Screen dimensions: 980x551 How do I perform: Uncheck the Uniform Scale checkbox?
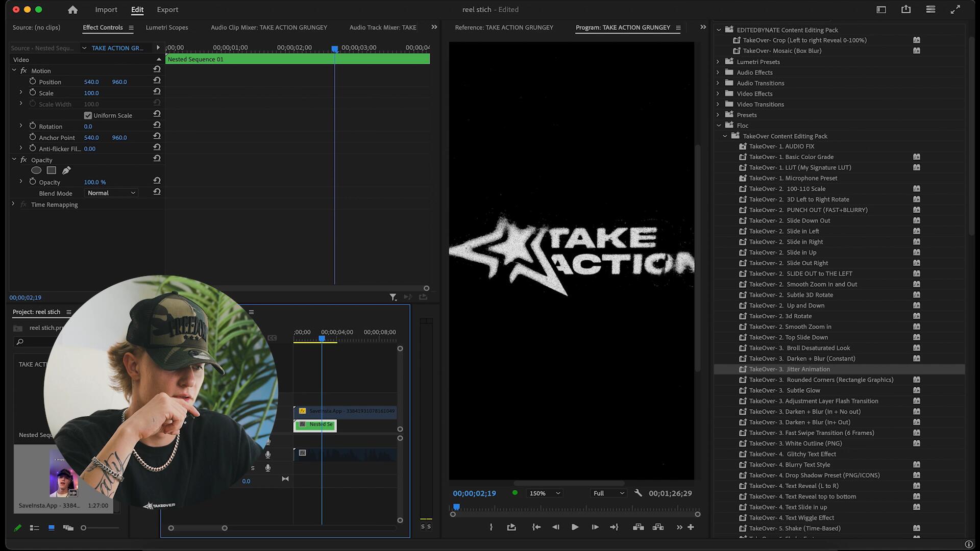point(88,115)
